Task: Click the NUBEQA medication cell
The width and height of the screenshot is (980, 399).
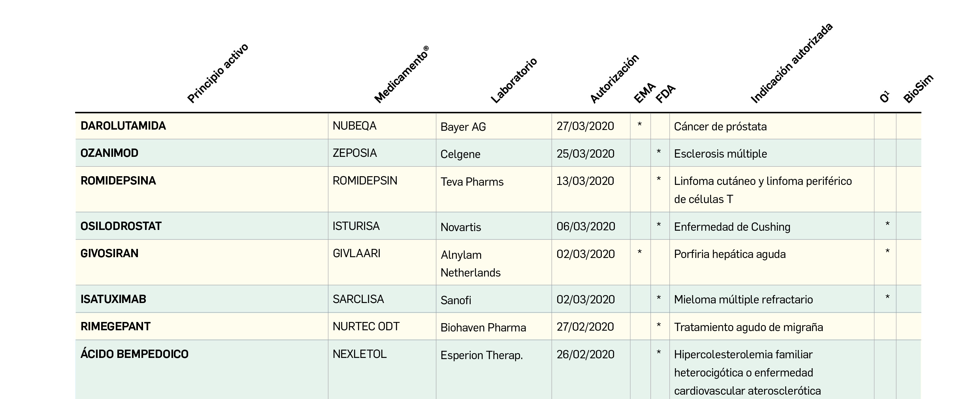Action: [354, 126]
